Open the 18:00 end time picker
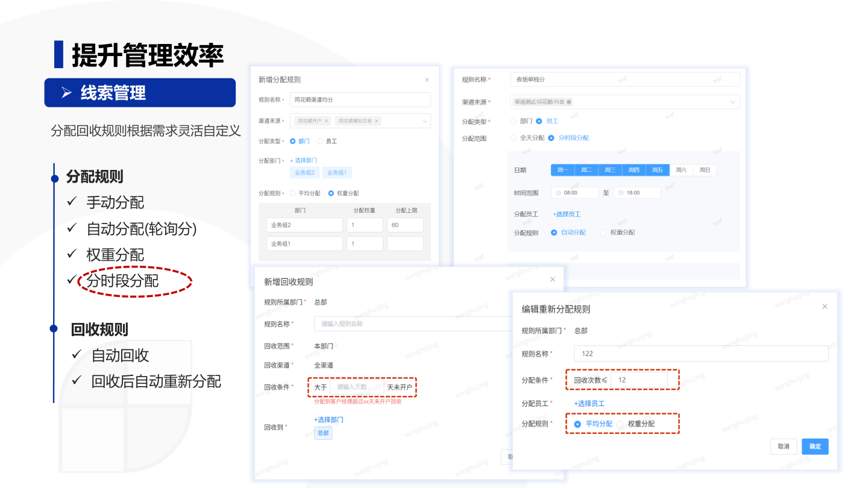The height and width of the screenshot is (488, 868). 637,193
